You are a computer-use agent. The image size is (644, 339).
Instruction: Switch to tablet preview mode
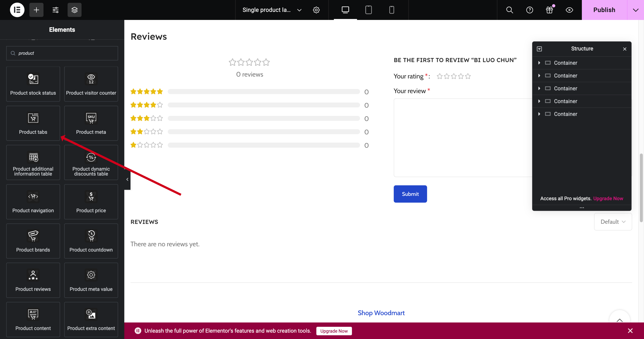point(368,10)
